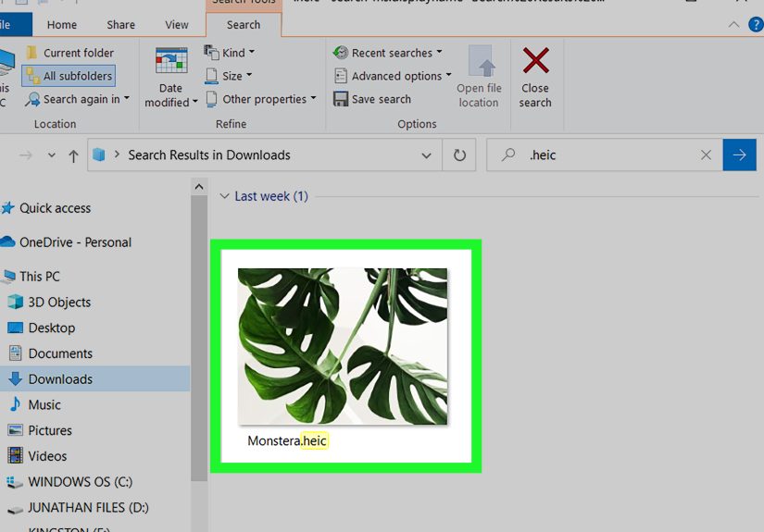Click the Save search floppy disk icon
764x532 pixels.
(x=341, y=99)
